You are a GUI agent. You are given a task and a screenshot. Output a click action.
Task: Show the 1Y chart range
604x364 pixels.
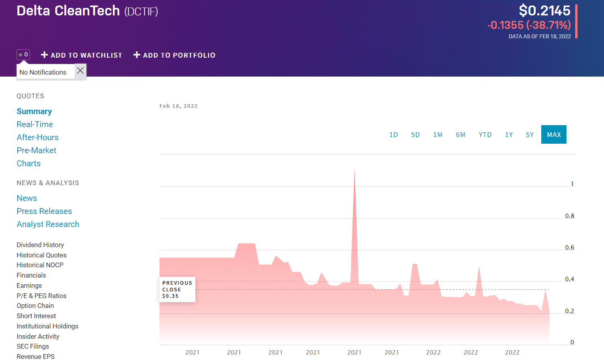509,135
